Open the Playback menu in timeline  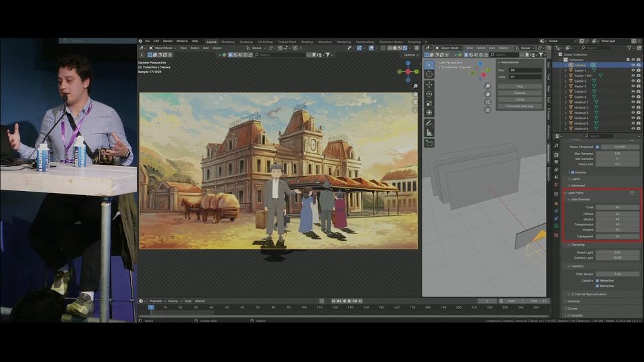157,301
